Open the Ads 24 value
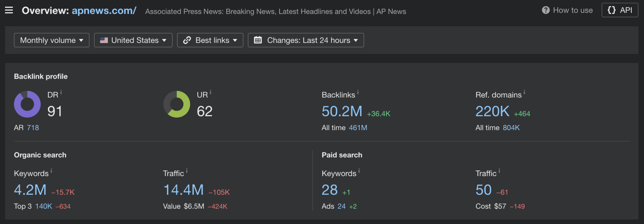 point(341,206)
